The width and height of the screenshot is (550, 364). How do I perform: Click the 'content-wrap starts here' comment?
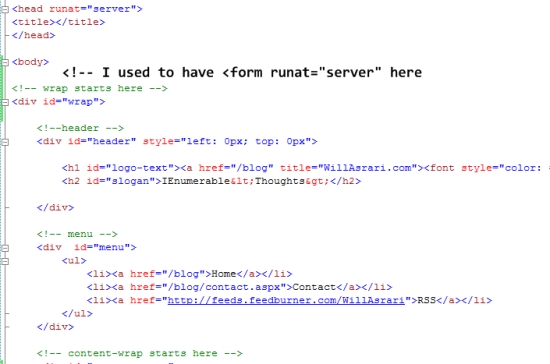click(140, 353)
